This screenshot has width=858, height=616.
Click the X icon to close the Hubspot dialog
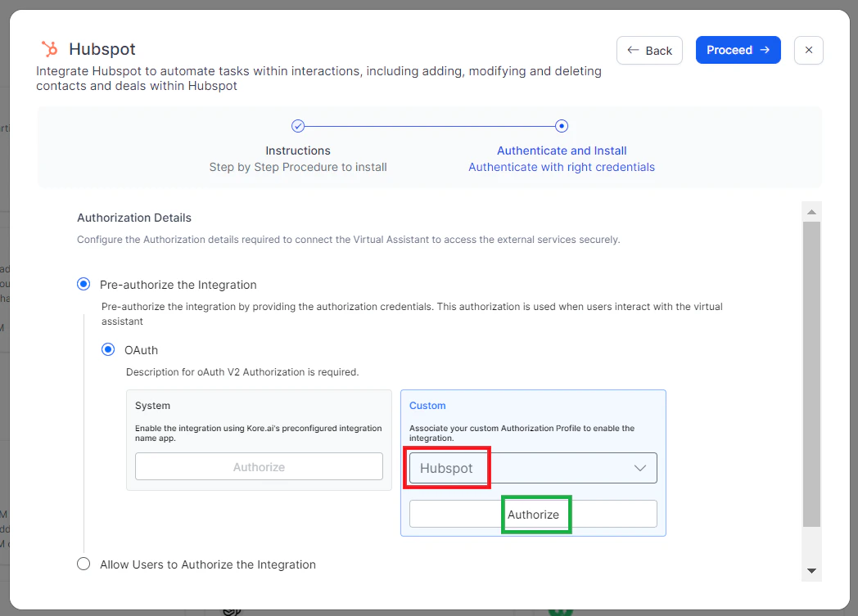click(808, 50)
